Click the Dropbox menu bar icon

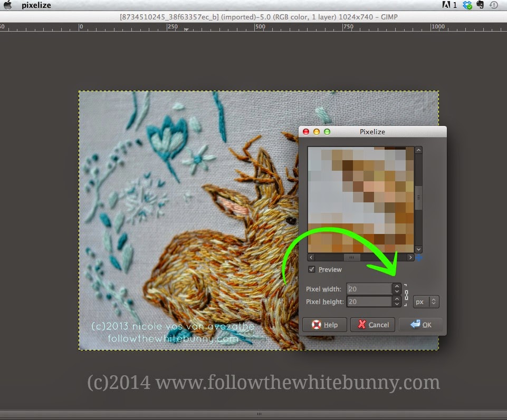click(x=467, y=5)
